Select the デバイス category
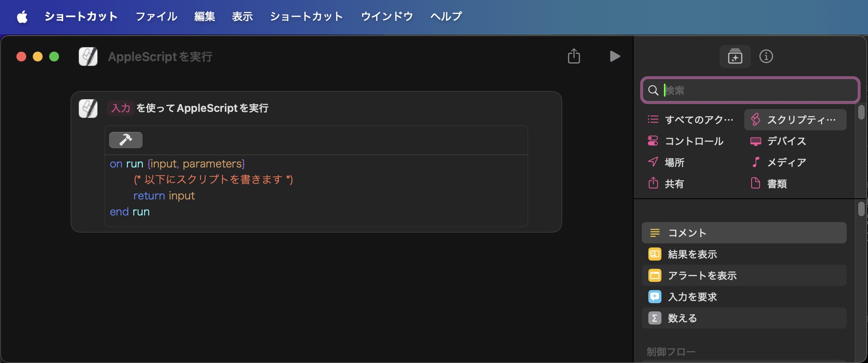The height and width of the screenshot is (363, 868). 795,141
